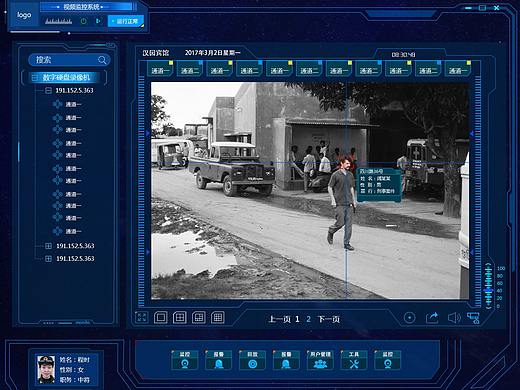Click the power icon beside 运行正常
The image size is (520, 390).
[x=83, y=21]
